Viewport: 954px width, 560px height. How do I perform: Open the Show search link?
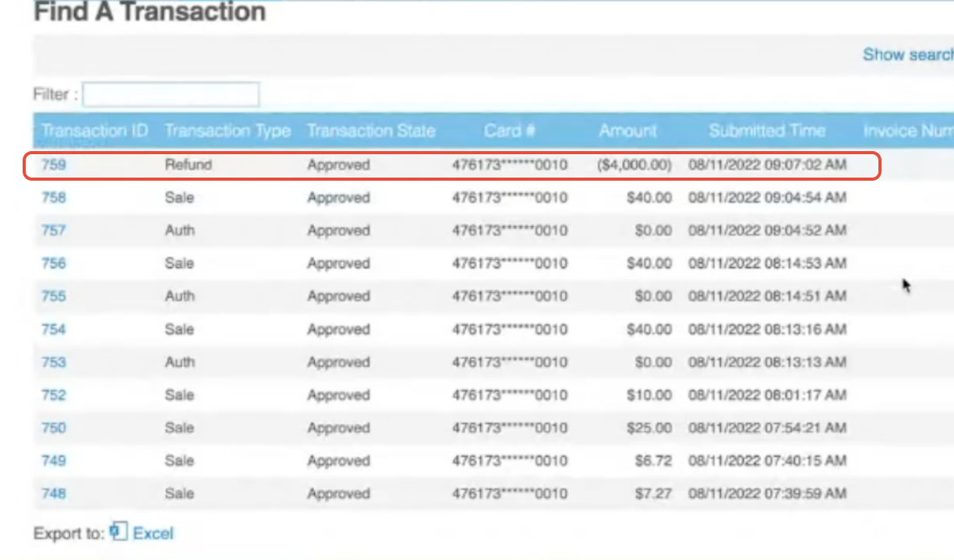coord(907,55)
